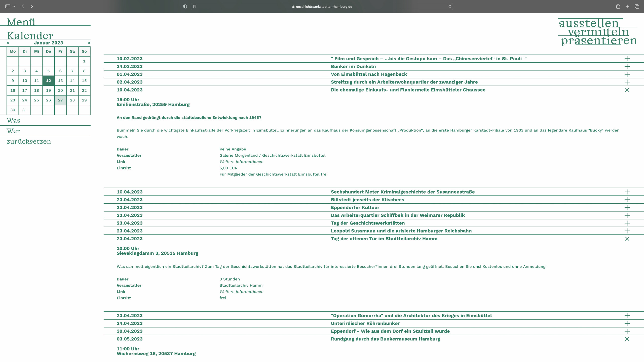Click the Safari sidebar toggle icon
Viewport: 644px width, 362px height.
point(8,7)
